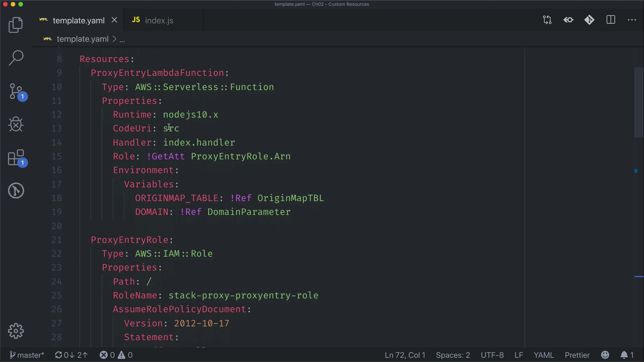Open the Source Control view
Screen dimensions: 644x362
click(x=16, y=92)
